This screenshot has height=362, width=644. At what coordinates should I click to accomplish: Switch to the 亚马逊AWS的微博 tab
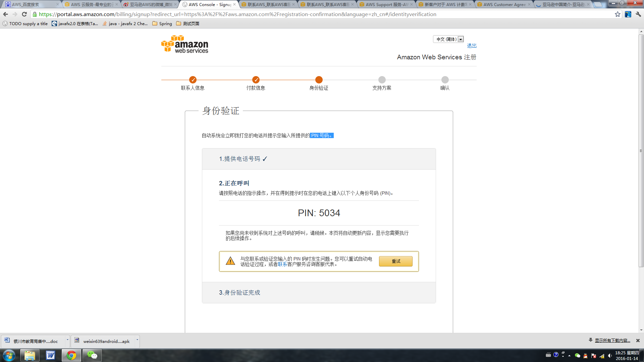151,4
